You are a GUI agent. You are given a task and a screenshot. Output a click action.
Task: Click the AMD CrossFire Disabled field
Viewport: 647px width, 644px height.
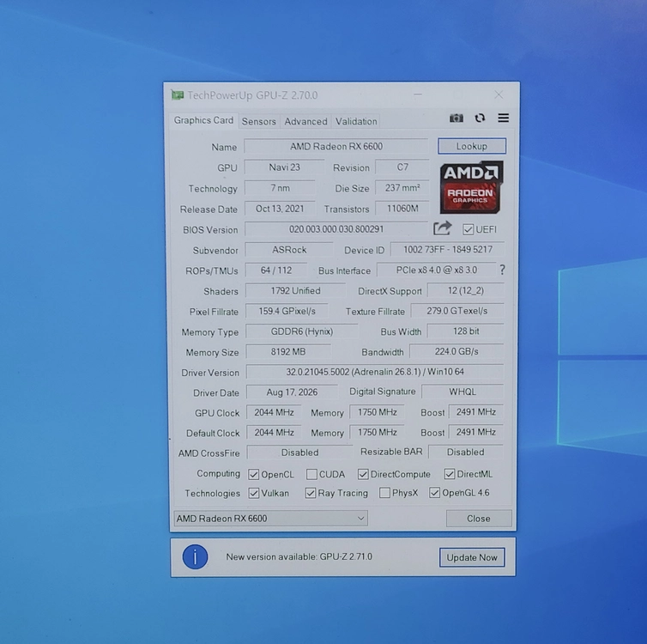click(299, 453)
